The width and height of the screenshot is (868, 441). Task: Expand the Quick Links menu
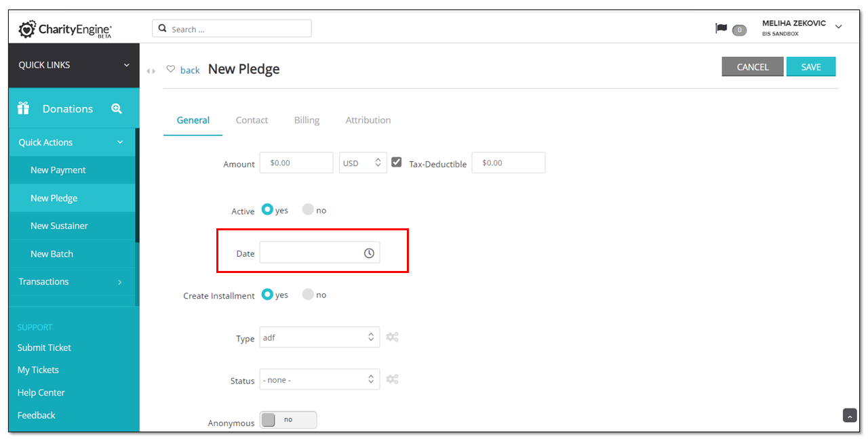pyautogui.click(x=74, y=65)
